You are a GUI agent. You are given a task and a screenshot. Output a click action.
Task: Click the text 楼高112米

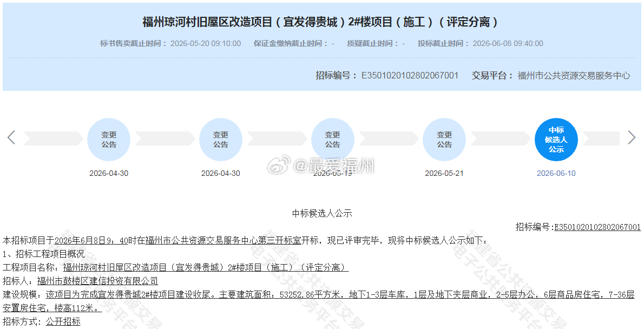75,308
